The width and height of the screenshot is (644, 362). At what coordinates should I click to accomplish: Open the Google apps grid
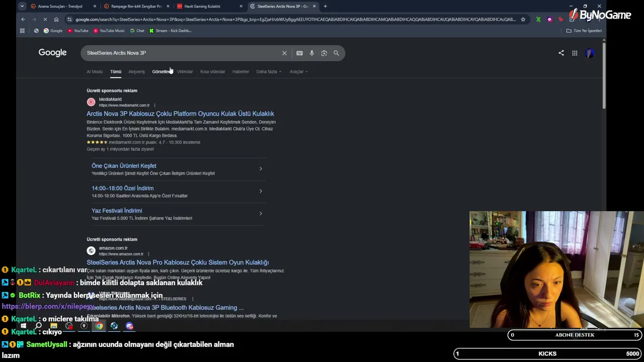[x=575, y=53]
